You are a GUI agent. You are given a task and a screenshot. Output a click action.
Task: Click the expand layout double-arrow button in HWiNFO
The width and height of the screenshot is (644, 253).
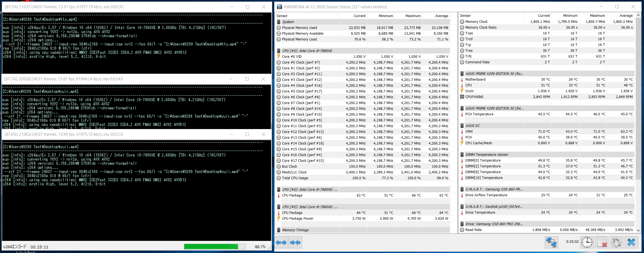click(281, 243)
